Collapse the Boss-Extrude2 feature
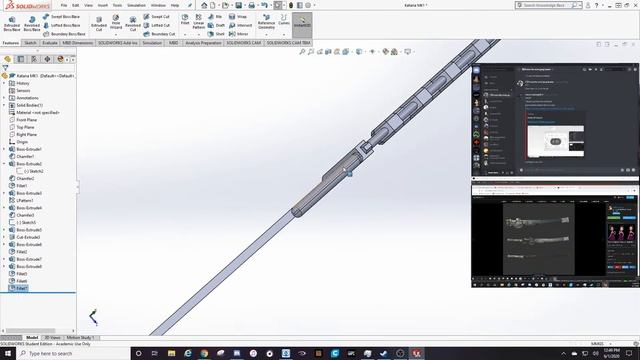The width and height of the screenshot is (640, 360). tap(4, 164)
